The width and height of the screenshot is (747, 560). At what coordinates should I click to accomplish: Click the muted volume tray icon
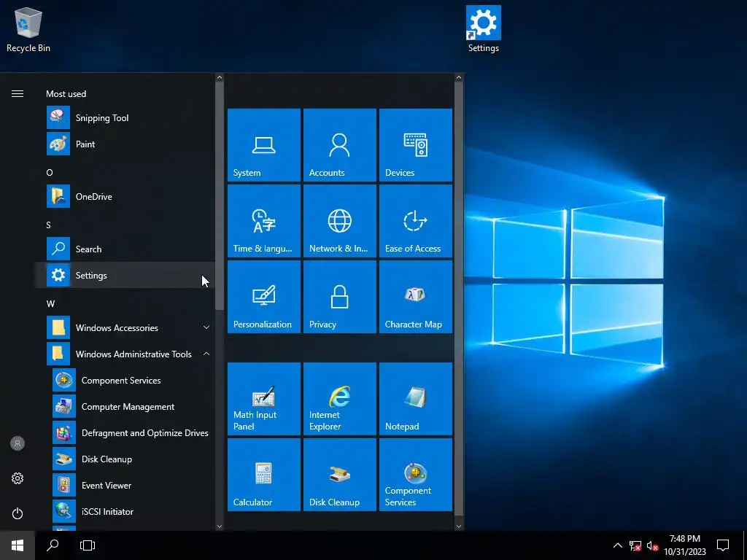(x=652, y=545)
